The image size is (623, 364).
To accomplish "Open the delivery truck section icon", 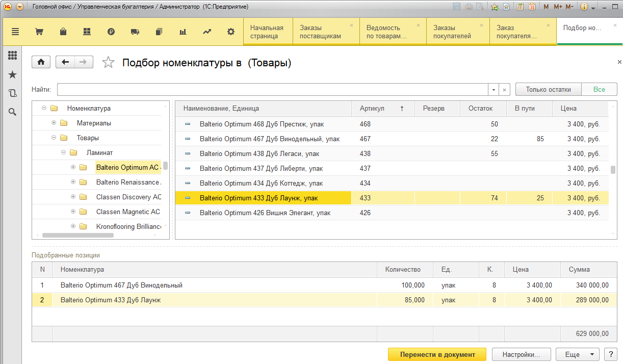I will pyautogui.click(x=135, y=32).
